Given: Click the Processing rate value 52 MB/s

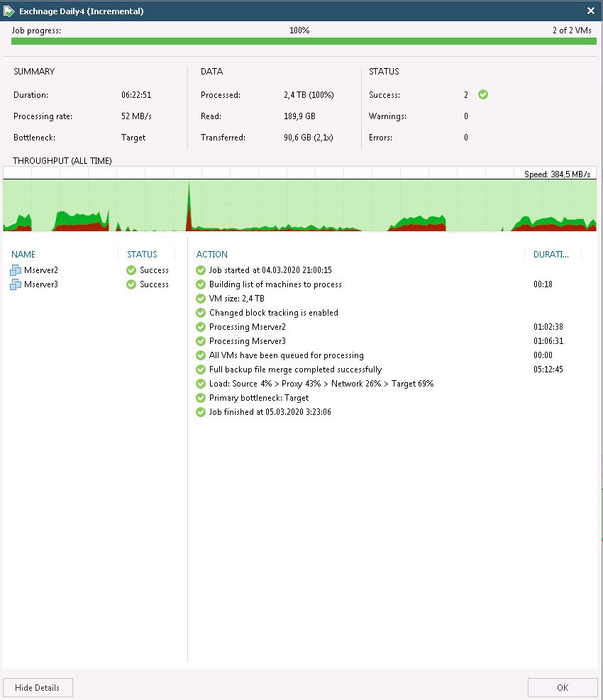Looking at the screenshot, I should coord(136,116).
